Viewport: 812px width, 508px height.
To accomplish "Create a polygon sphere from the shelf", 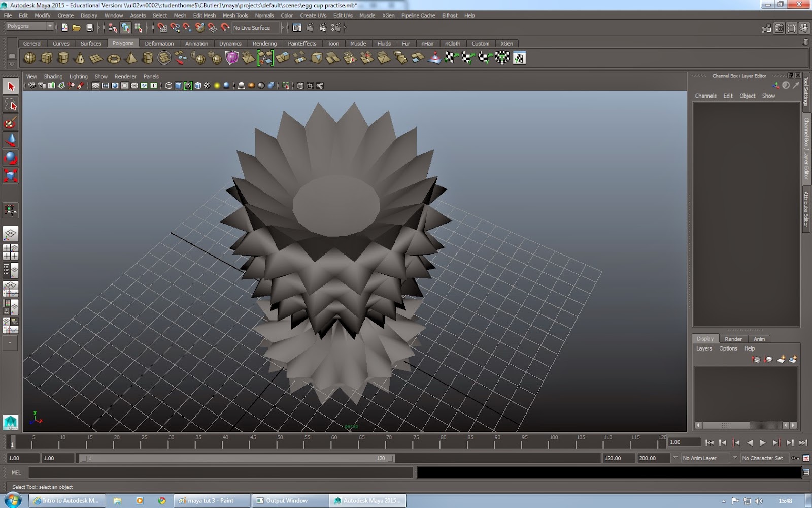I will [30, 58].
